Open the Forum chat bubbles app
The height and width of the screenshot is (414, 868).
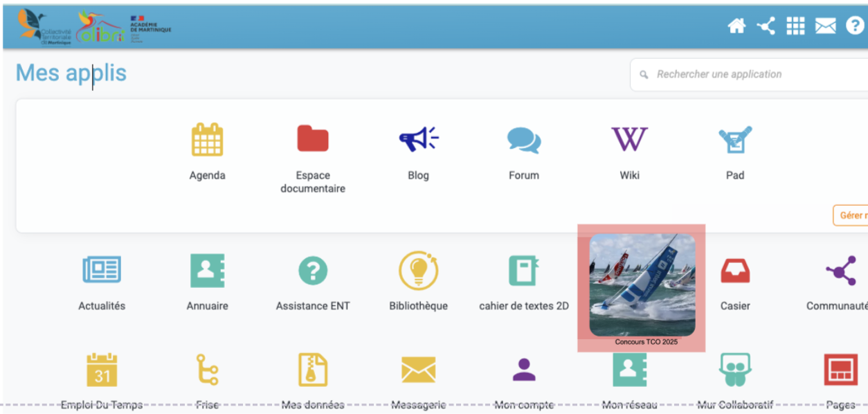point(524,140)
